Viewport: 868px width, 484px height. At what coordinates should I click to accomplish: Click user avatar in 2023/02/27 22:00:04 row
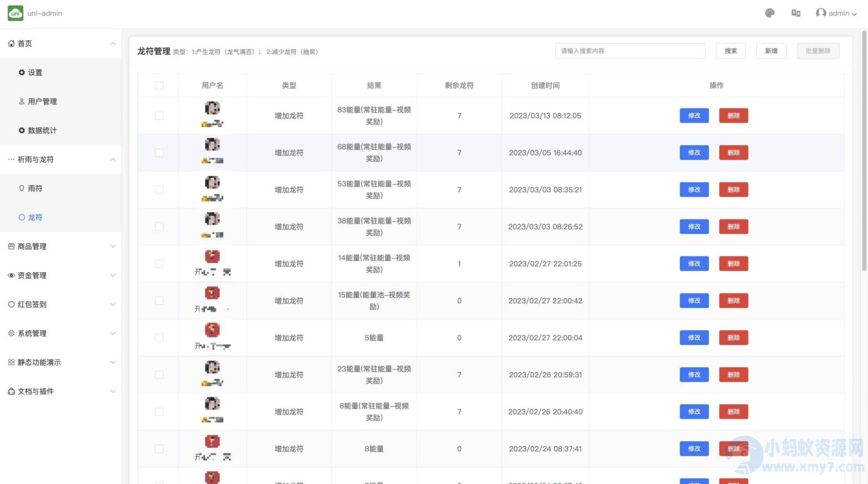tap(212, 330)
